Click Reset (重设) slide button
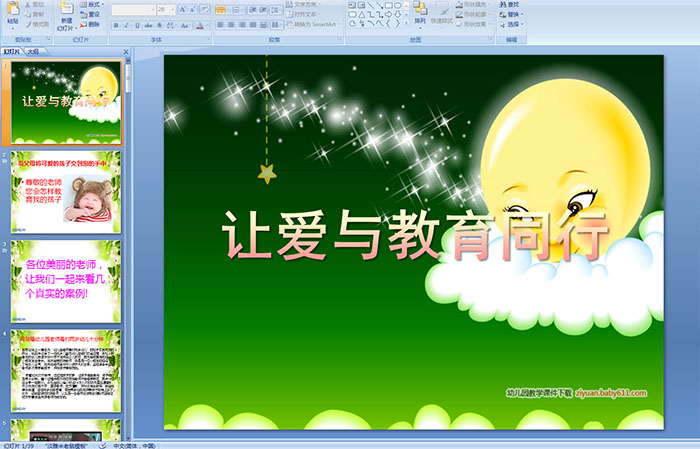 pyautogui.click(x=90, y=14)
